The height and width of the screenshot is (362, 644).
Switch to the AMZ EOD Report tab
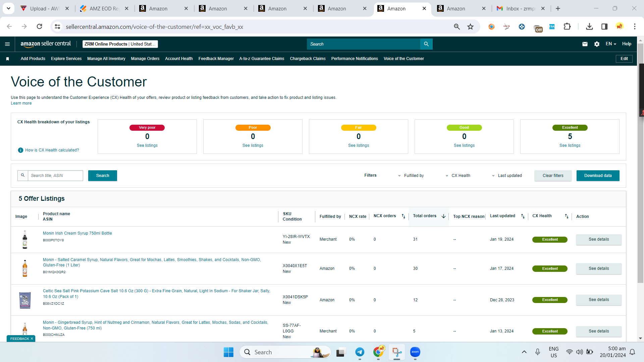tap(104, 8)
